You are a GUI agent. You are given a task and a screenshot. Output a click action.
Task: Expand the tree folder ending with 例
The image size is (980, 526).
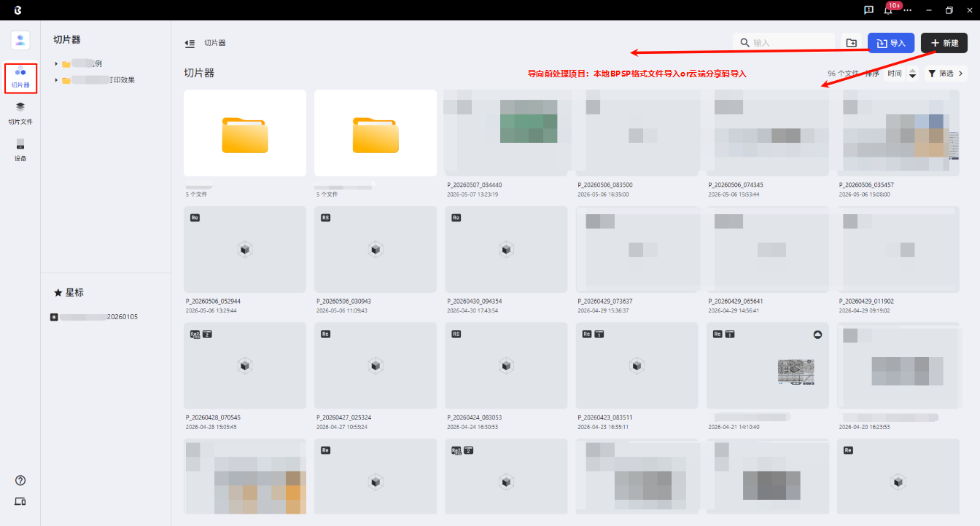[x=56, y=64]
